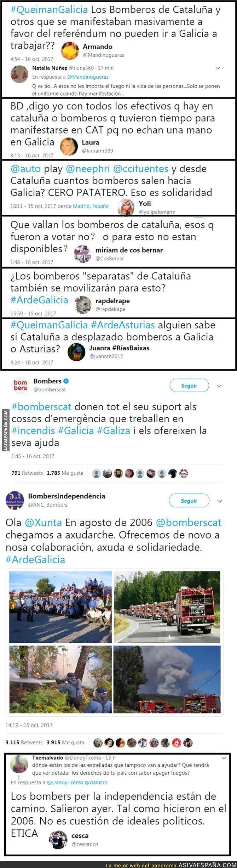This screenshot has height=868, width=237.
Task: View the firefighter hose spraying photo
Action: click(x=60, y=679)
